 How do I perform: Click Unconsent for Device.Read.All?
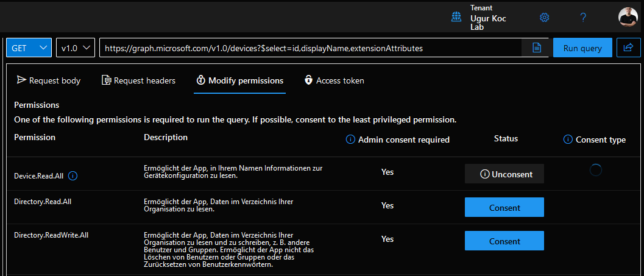(504, 174)
